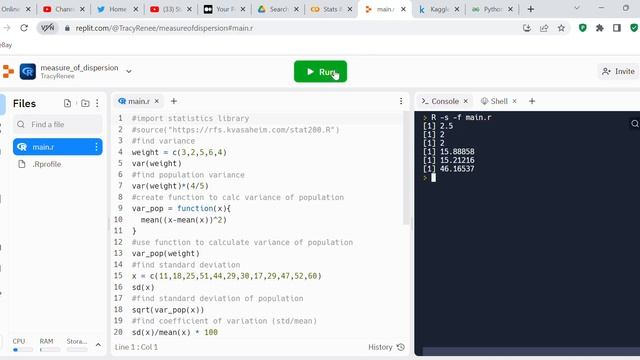Toggle the browser side panel
The width and height of the screenshot is (640, 360).
[617, 28]
